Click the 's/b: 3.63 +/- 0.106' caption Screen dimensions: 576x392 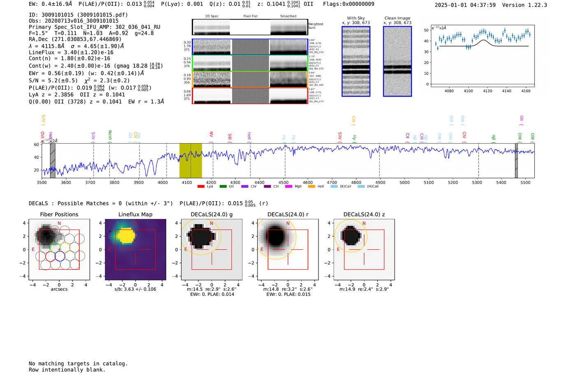click(135, 289)
